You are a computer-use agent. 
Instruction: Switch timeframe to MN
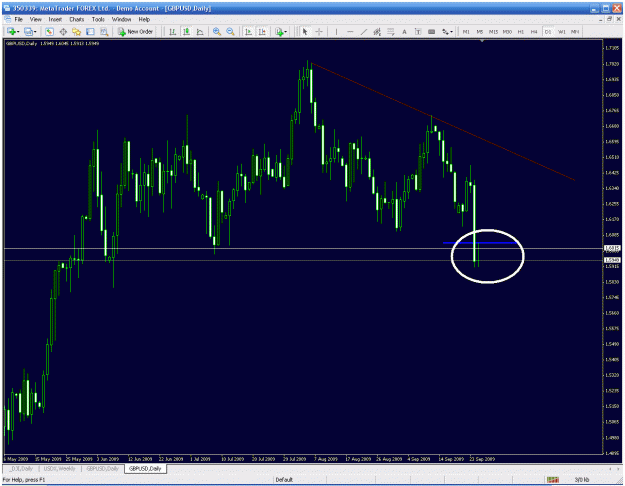click(575, 31)
